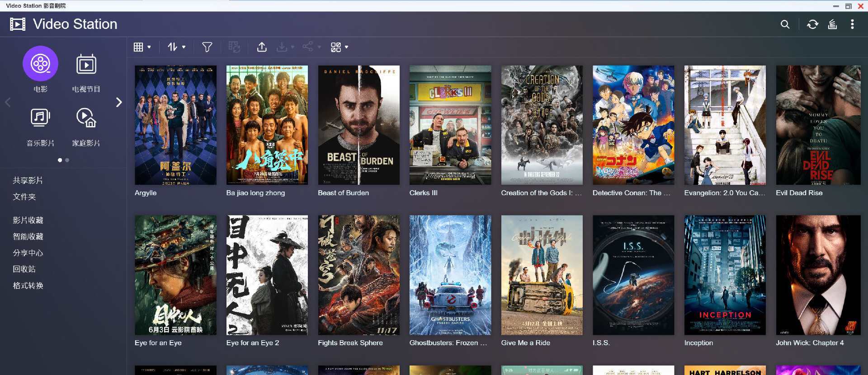Open the Creation of the Gods poster
The height and width of the screenshot is (375, 868).
pyautogui.click(x=542, y=125)
